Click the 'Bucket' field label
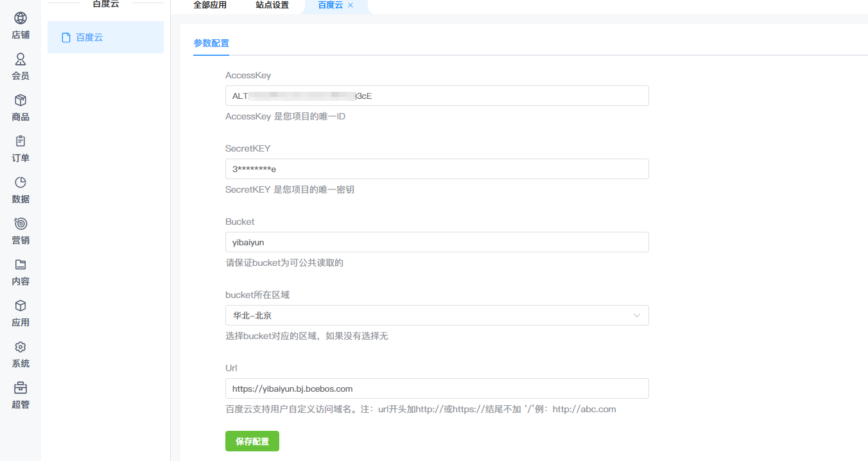868x461 pixels. pyautogui.click(x=240, y=222)
